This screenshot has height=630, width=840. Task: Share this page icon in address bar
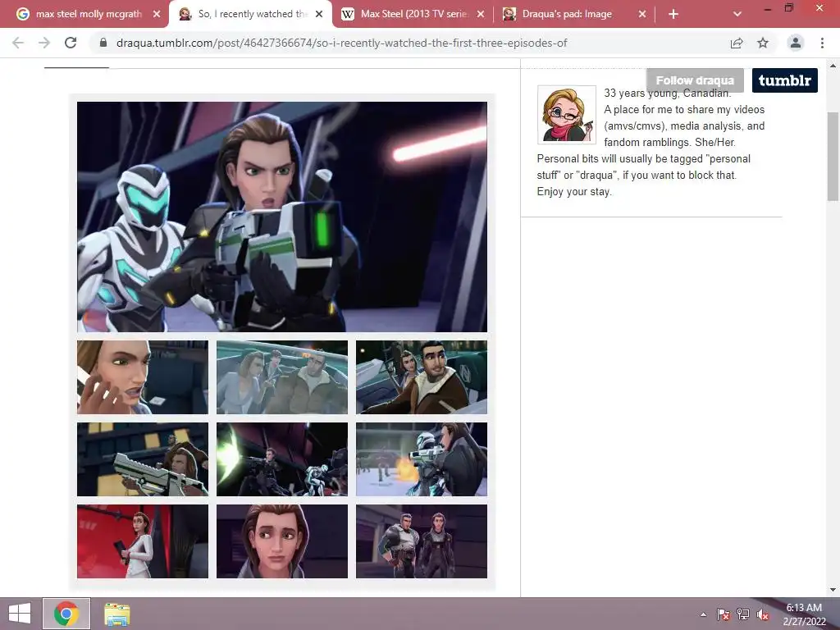click(x=737, y=43)
